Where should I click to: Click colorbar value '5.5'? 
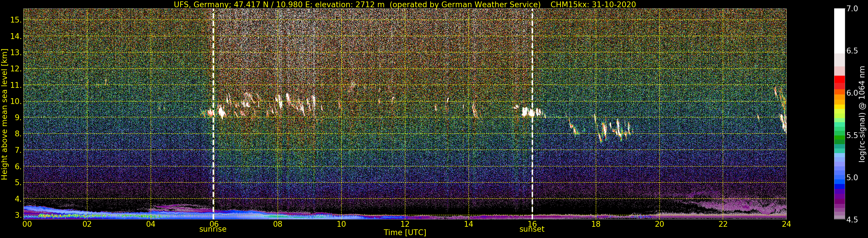point(852,135)
